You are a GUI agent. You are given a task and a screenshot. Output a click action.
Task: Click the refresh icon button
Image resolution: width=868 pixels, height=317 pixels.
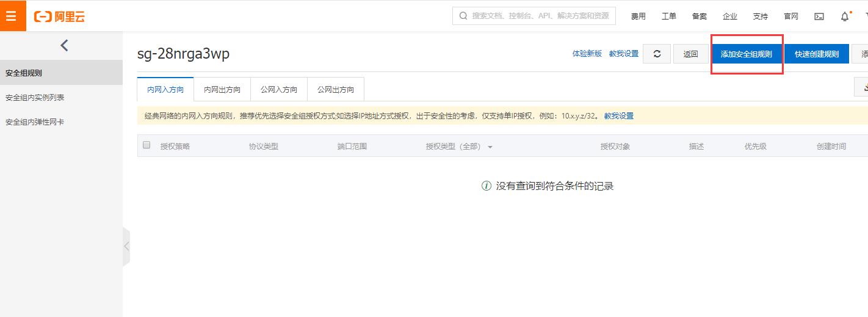[657, 54]
